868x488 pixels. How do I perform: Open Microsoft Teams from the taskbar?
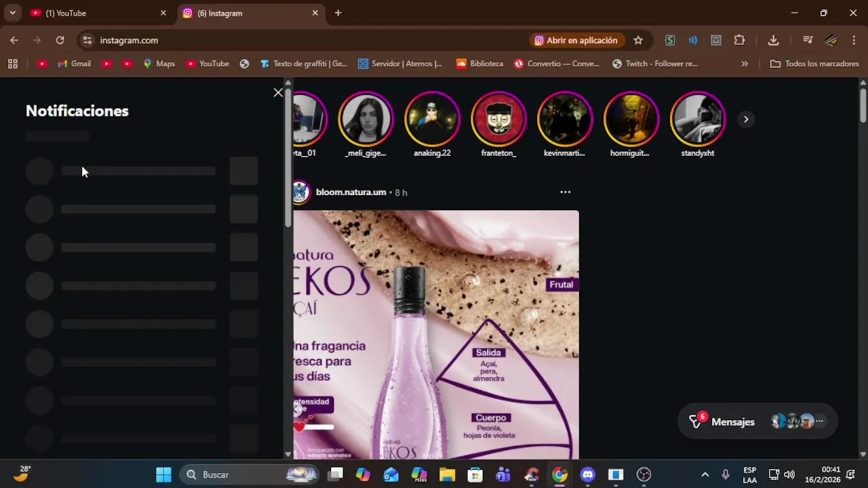[x=503, y=474]
